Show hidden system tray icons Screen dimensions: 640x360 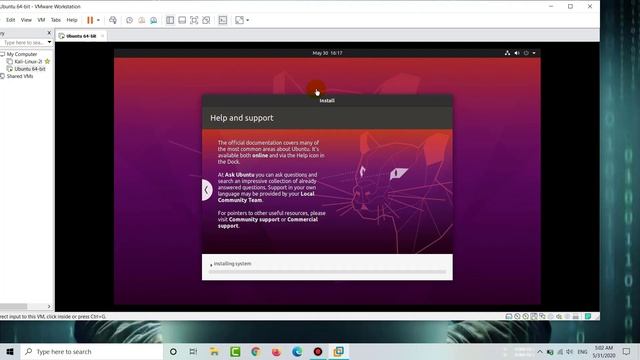pos(540,352)
